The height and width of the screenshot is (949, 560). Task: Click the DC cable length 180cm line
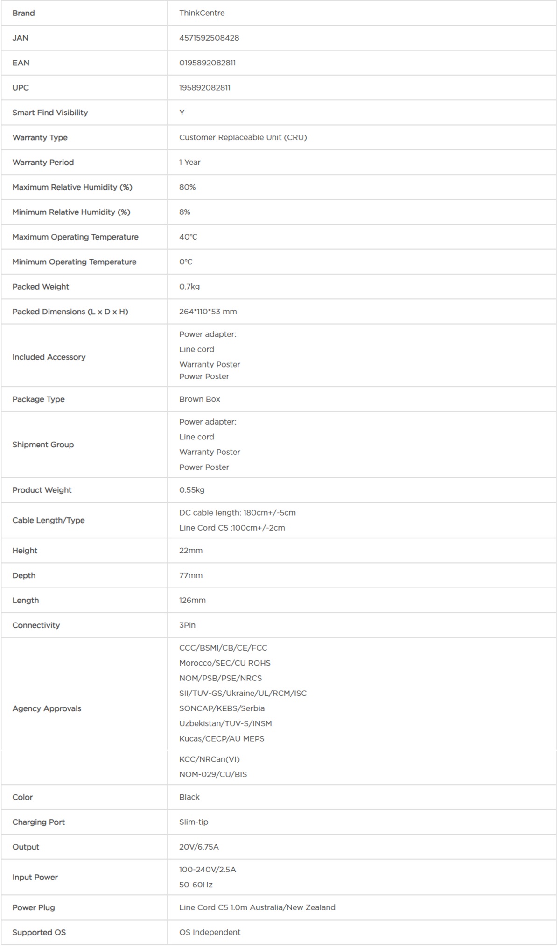237,513
